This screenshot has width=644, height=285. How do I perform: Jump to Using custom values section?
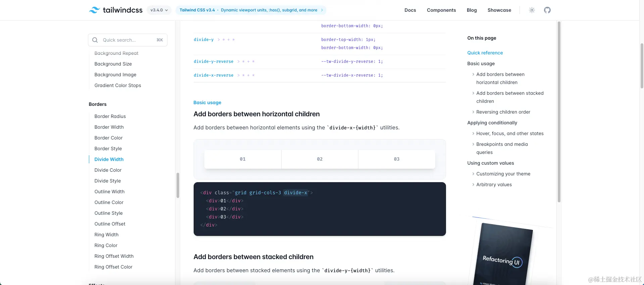point(491,163)
